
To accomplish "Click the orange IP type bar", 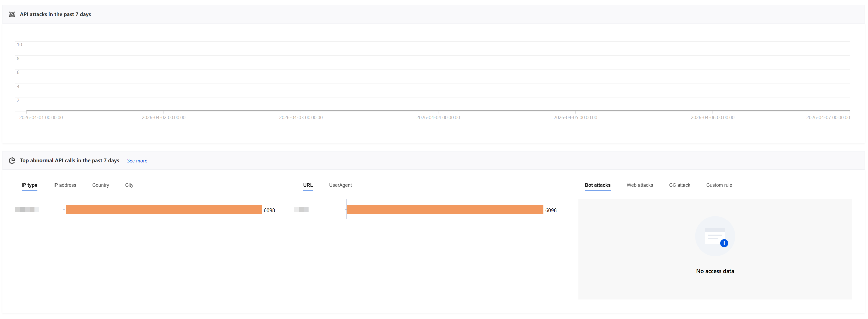I will (x=164, y=209).
